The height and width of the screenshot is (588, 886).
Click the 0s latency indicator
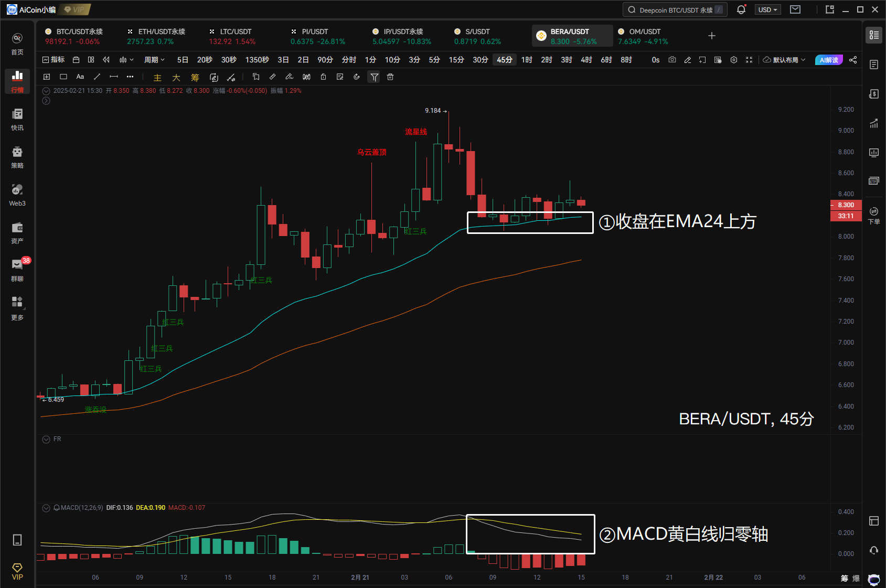point(656,60)
